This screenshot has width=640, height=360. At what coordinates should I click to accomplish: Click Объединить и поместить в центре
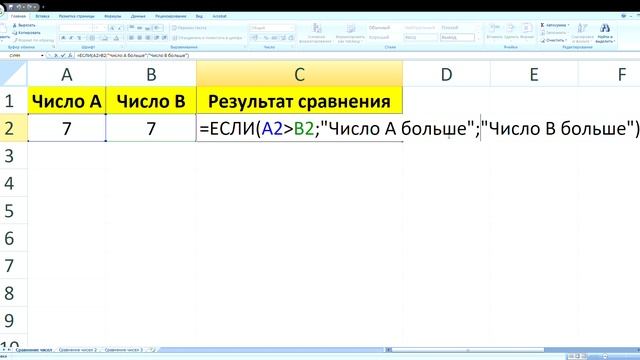tap(207, 38)
